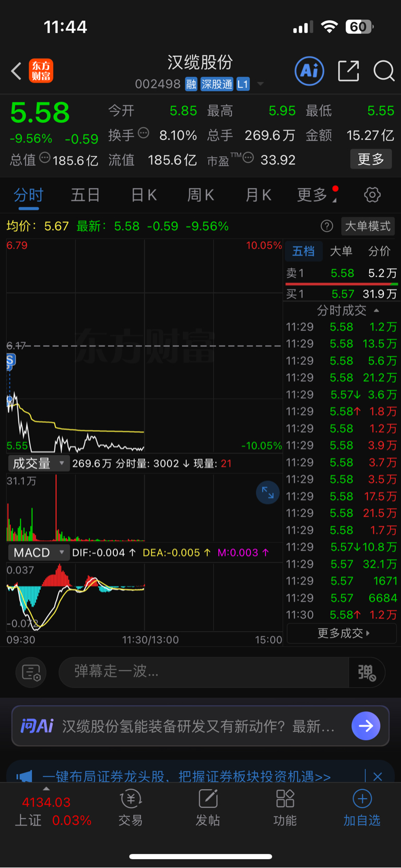
Task: Open 功能 functions icon
Action: pyautogui.click(x=285, y=808)
